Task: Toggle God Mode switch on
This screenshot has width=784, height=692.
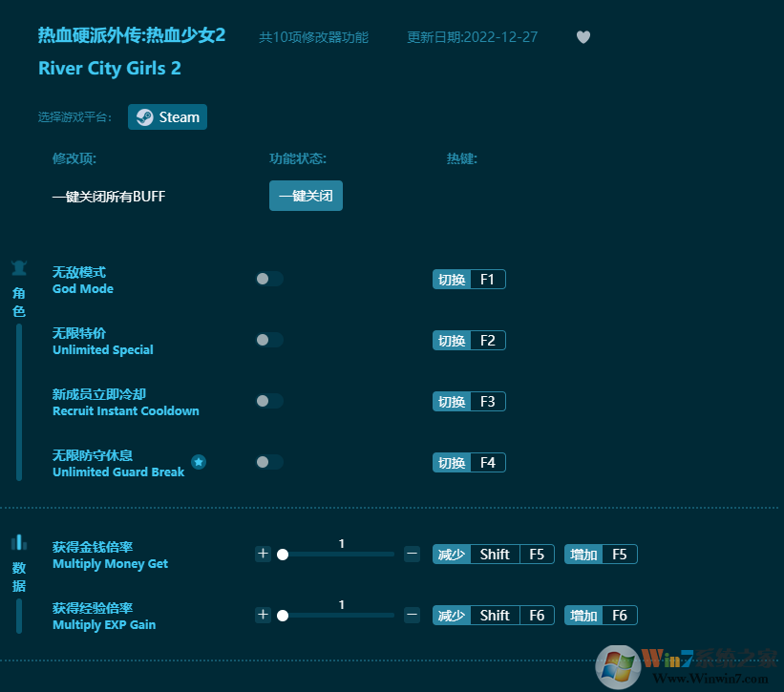Action: click(x=269, y=279)
